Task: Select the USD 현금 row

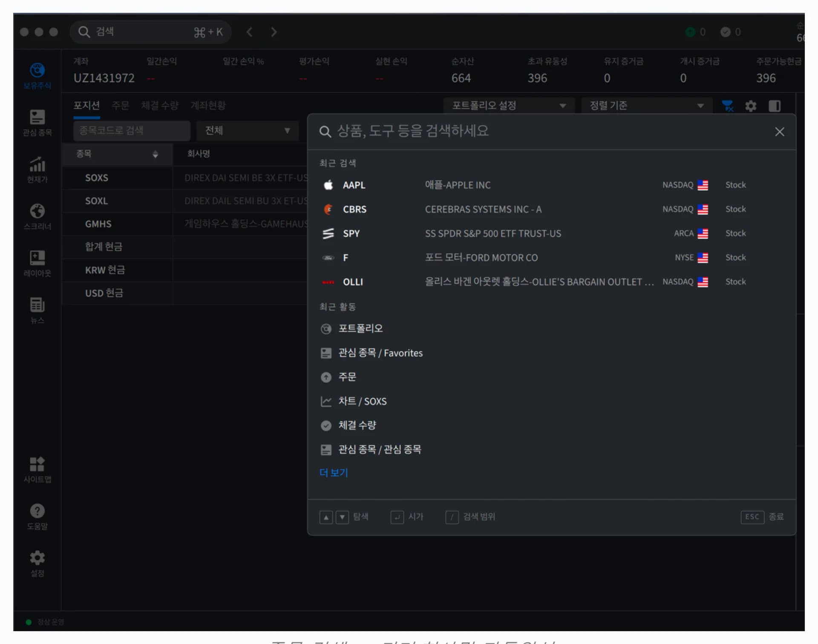Action: [185, 293]
